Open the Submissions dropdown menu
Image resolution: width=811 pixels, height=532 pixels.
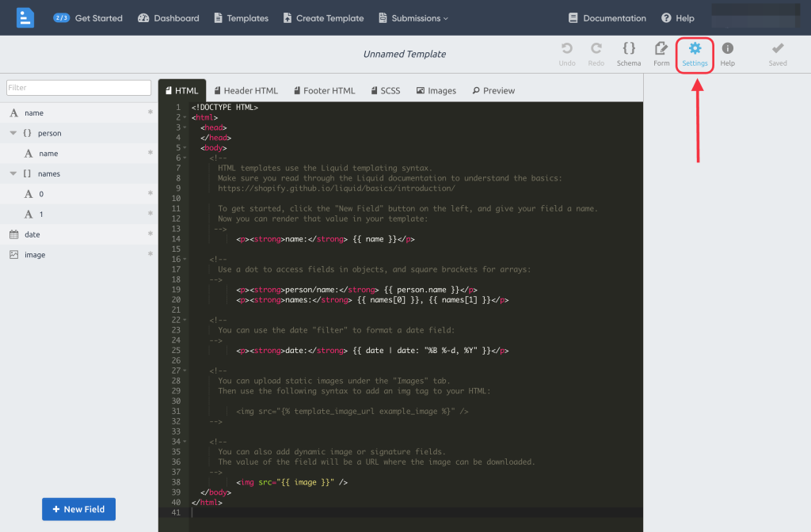click(413, 18)
